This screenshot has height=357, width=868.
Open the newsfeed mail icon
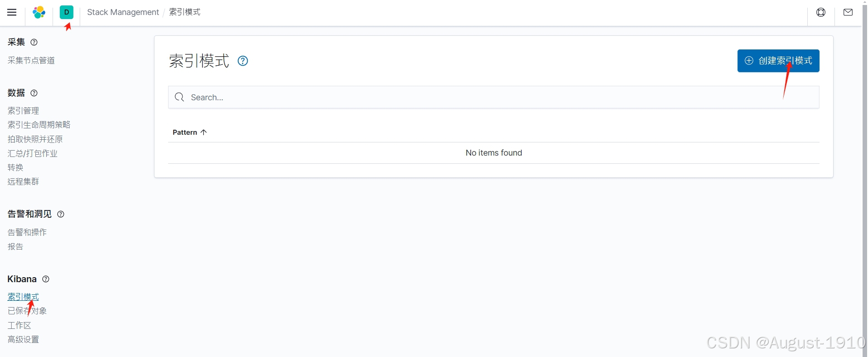tap(848, 12)
